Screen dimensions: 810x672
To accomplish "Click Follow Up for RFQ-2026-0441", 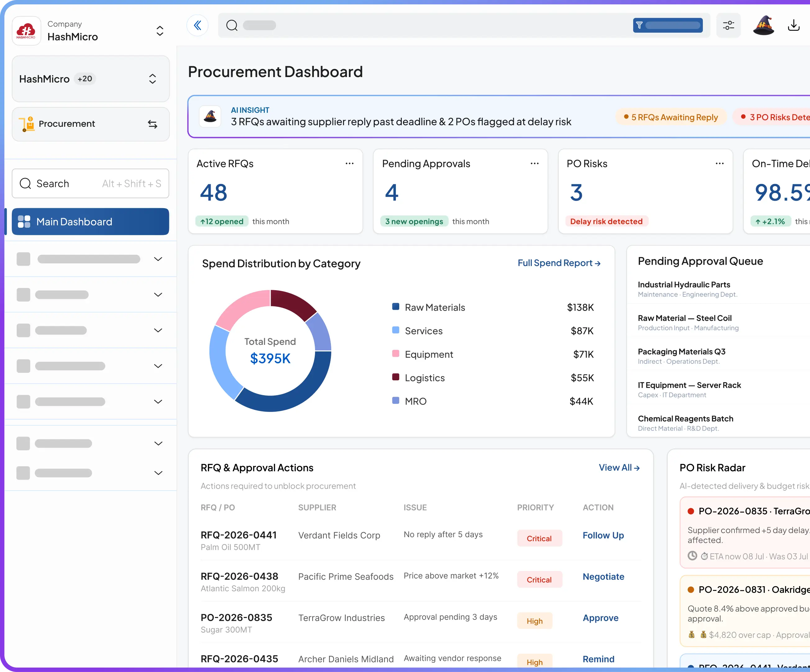I will 603,535.
